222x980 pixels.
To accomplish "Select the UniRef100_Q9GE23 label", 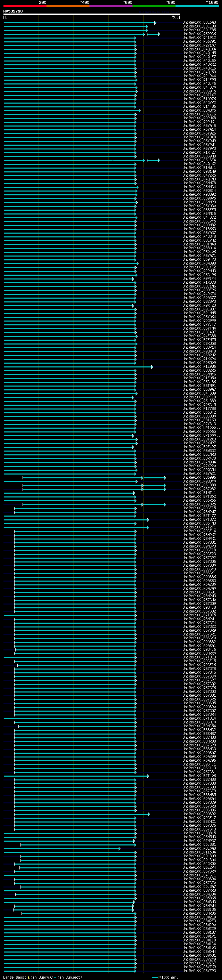I will [199, 554].
